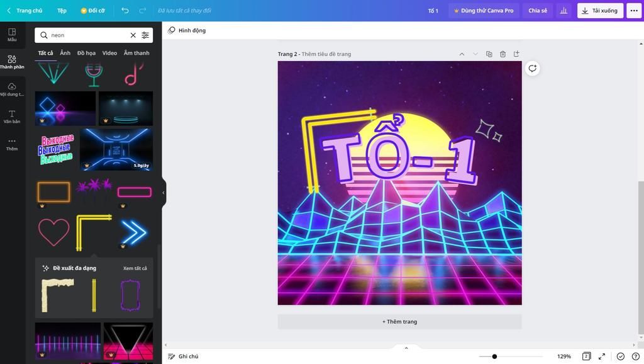Click the + Thêm trang button

click(x=399, y=322)
